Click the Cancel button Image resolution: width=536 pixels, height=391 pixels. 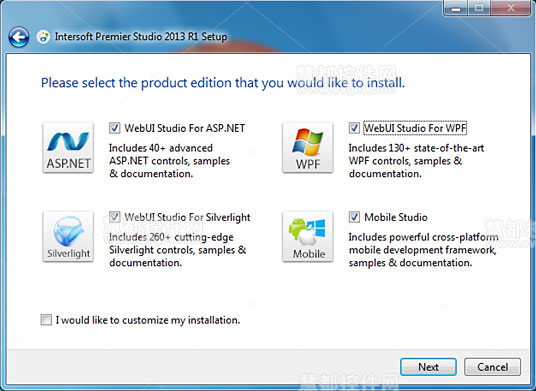pyautogui.click(x=493, y=367)
